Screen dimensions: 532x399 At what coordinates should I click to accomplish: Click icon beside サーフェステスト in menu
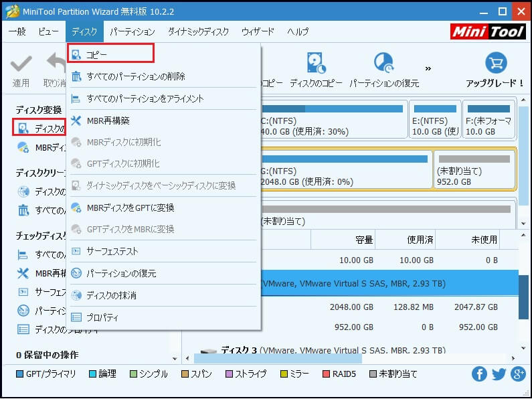[x=76, y=251]
